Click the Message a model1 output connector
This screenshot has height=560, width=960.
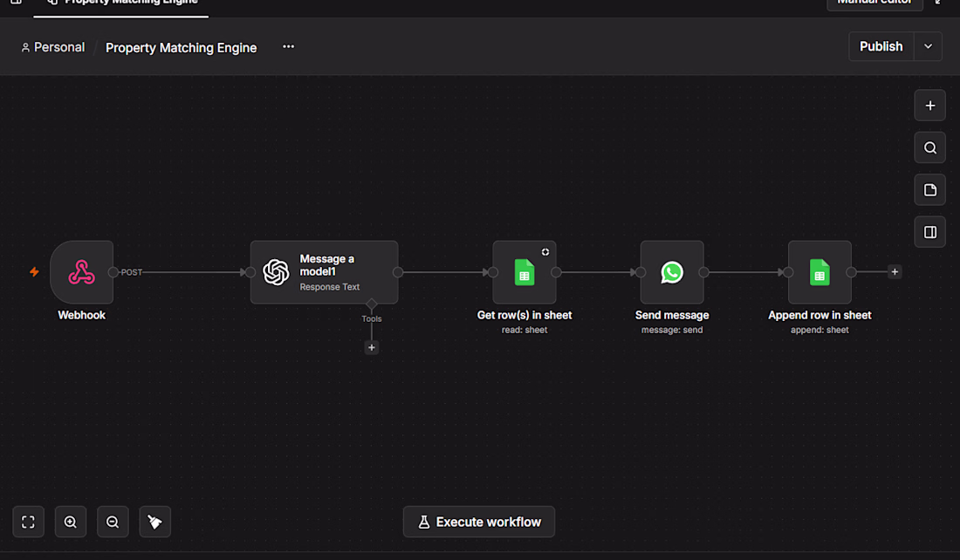coord(398,272)
